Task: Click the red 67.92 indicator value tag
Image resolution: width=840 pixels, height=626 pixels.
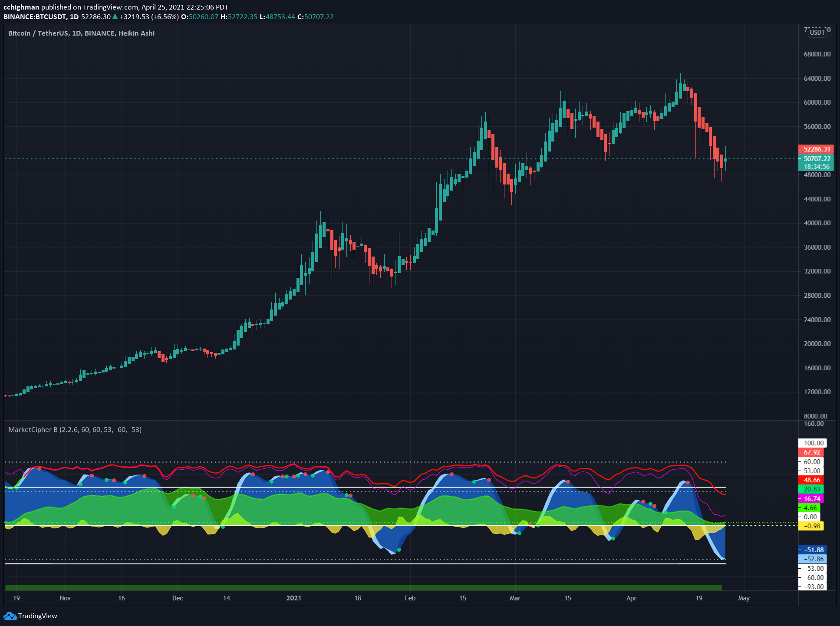Action: point(811,452)
